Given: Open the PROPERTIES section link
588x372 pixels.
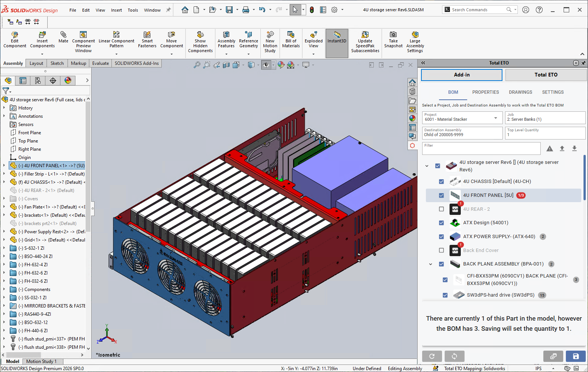Looking at the screenshot, I should (485, 92).
